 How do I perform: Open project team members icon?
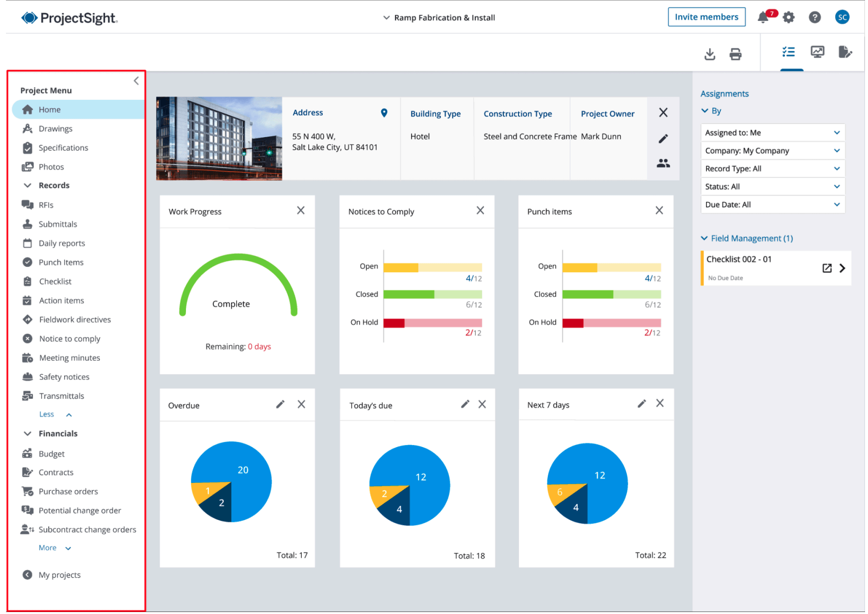tap(663, 163)
